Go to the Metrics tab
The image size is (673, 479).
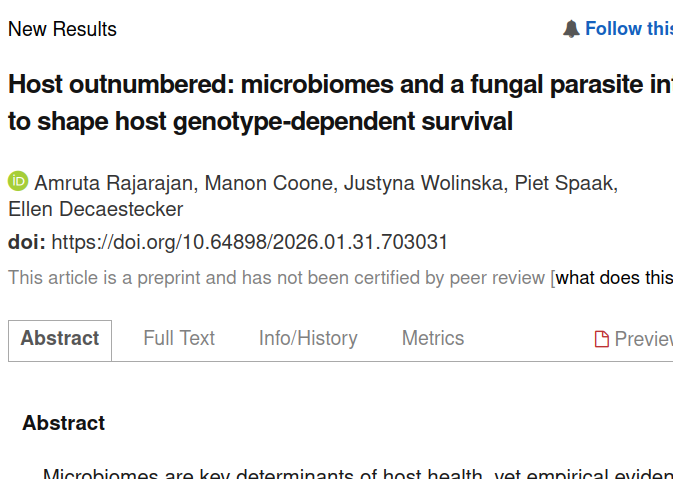point(433,339)
